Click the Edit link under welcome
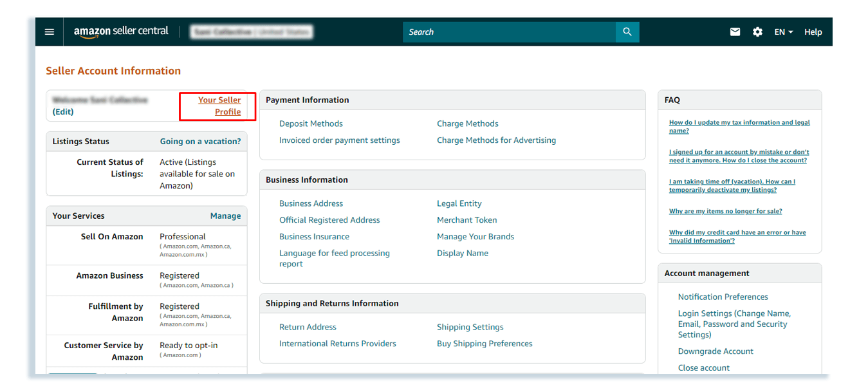The width and height of the screenshot is (868, 390). pos(63,112)
